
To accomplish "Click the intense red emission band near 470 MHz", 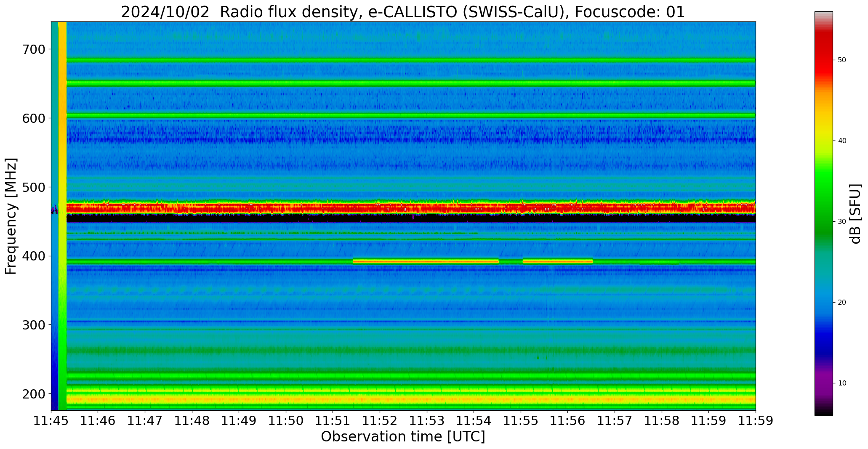I will [x=411, y=207].
